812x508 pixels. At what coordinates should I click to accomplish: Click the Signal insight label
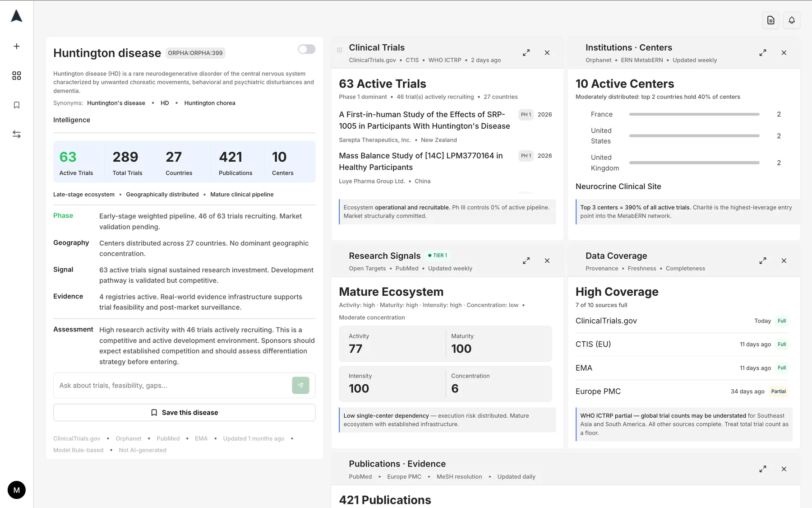point(63,270)
